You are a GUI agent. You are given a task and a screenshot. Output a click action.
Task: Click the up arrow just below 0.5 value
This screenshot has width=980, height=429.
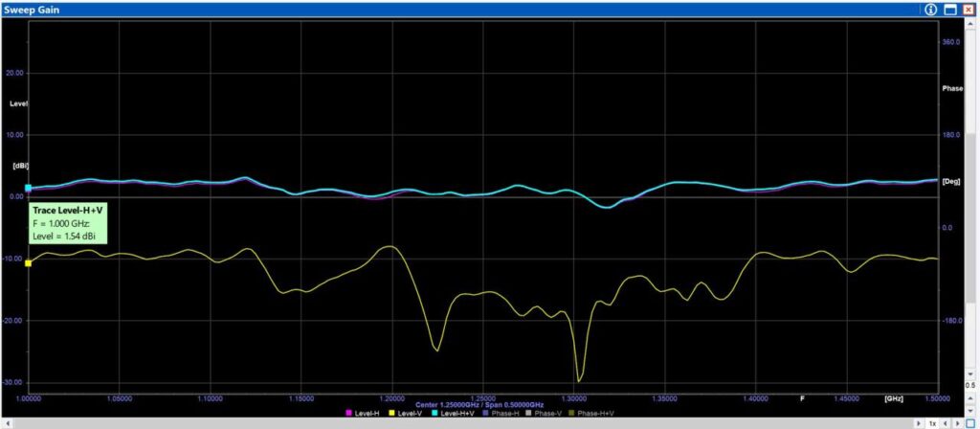tap(970, 398)
